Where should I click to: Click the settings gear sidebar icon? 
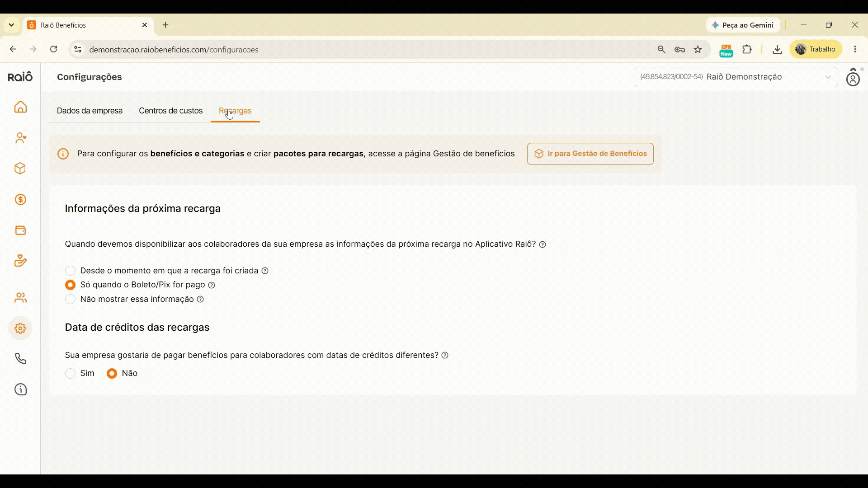point(20,328)
